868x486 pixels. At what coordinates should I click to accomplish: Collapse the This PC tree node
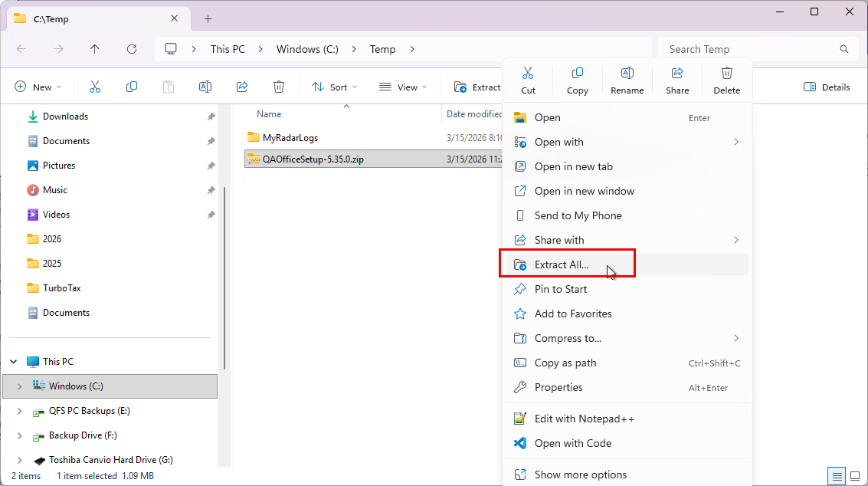pyautogui.click(x=14, y=362)
